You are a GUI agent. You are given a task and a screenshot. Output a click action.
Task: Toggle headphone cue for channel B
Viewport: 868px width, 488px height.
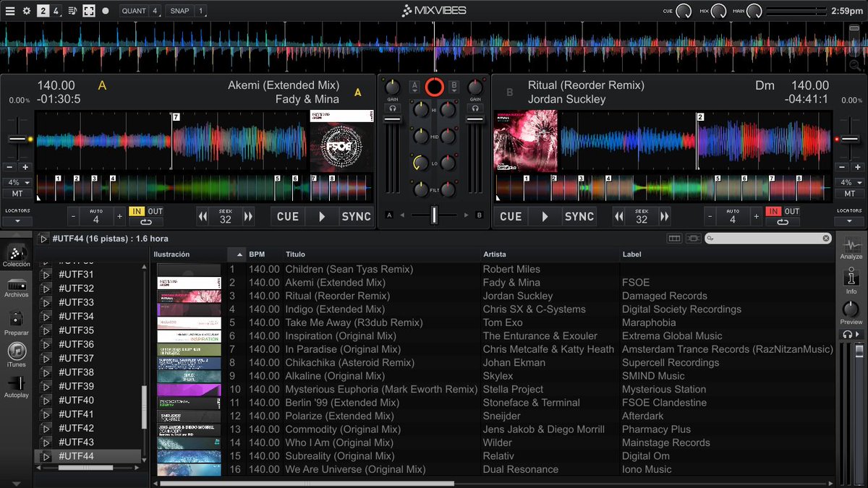(475, 108)
